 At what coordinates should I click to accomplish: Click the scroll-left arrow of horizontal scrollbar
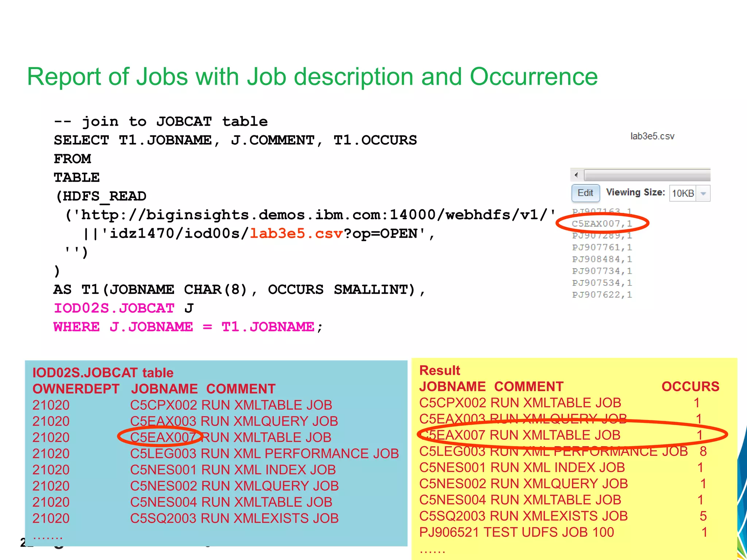(576, 175)
